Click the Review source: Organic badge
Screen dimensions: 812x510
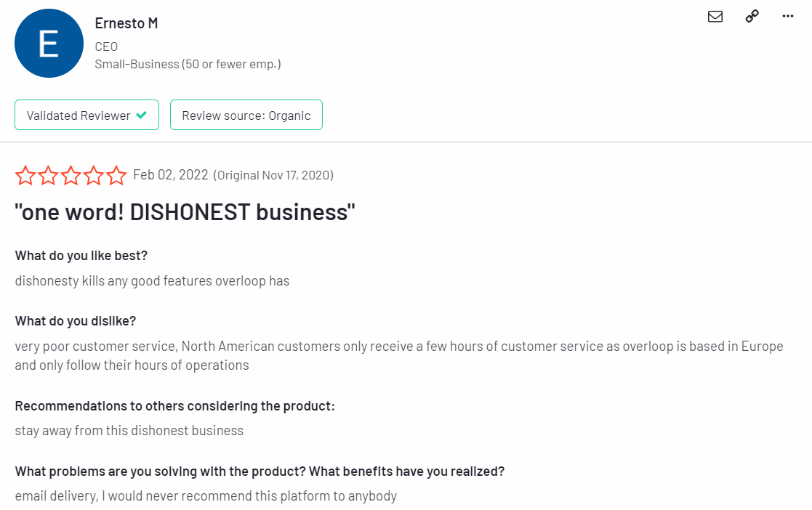246,116
